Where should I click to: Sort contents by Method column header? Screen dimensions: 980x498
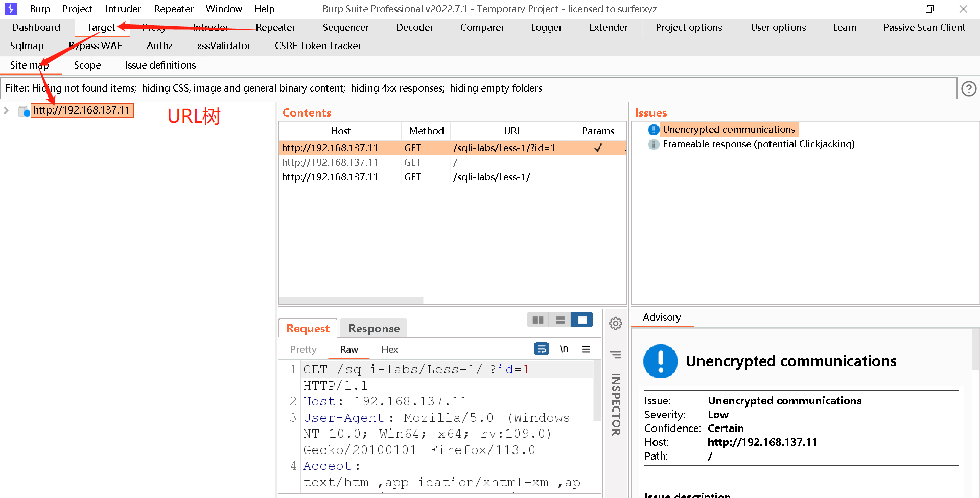point(426,131)
